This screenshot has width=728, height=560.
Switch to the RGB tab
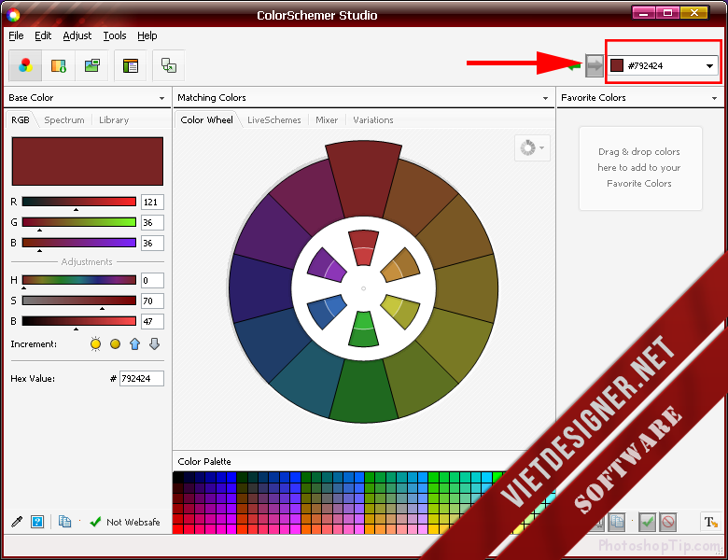point(21,119)
